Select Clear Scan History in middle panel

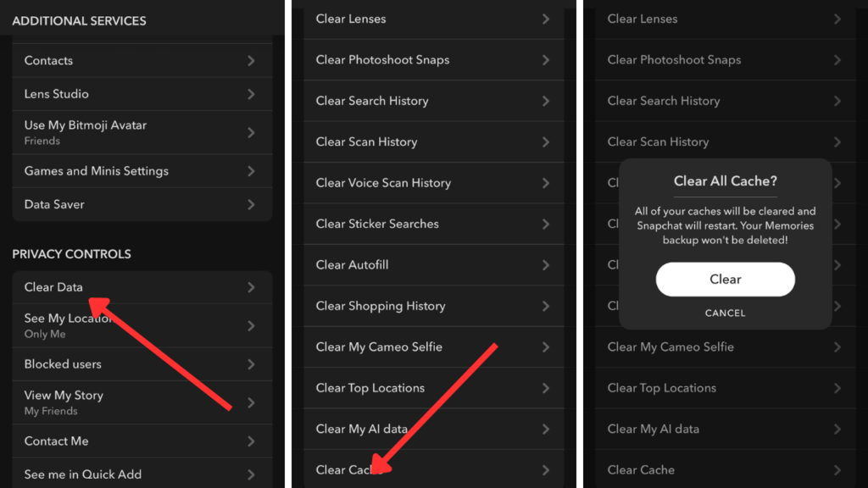[434, 141]
